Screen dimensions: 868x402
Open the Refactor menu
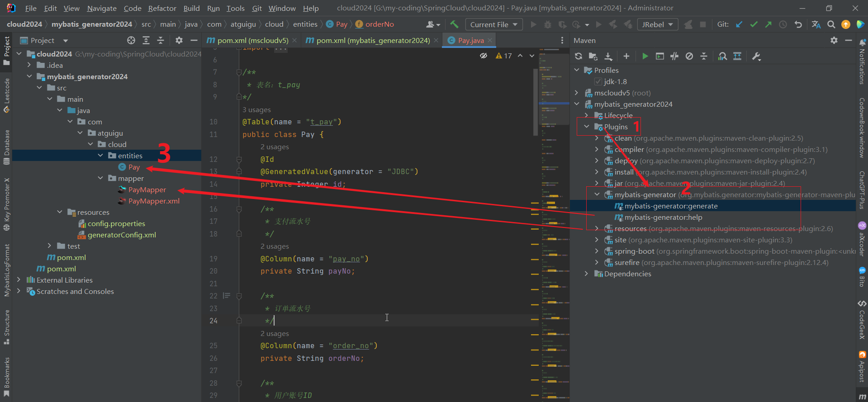click(x=162, y=8)
